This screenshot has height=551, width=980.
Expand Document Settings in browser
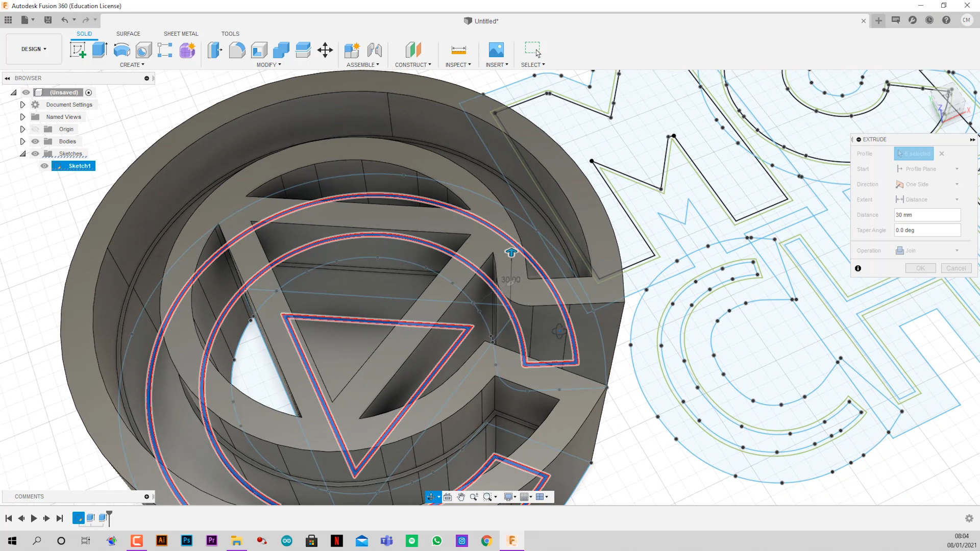(22, 105)
